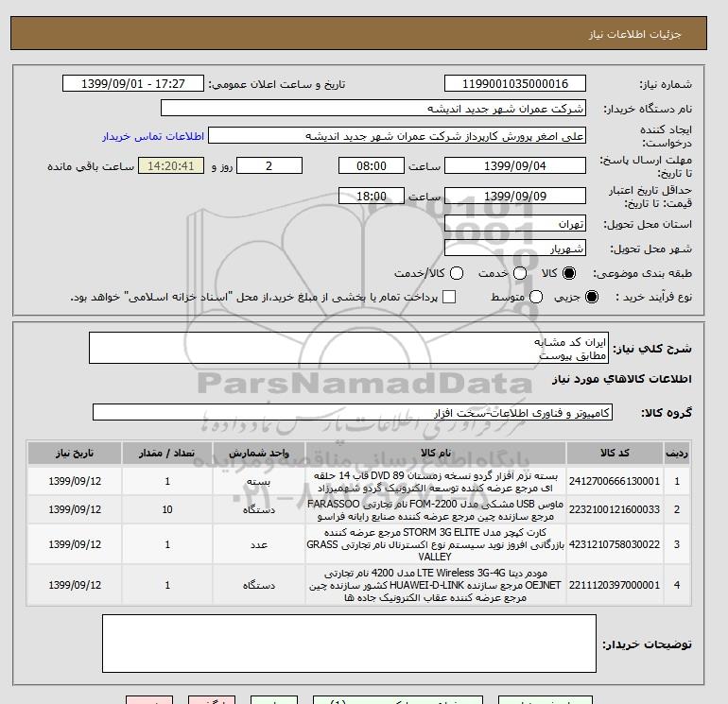Click row number 2 cell
This screenshot has width=728, height=704.
point(677,509)
